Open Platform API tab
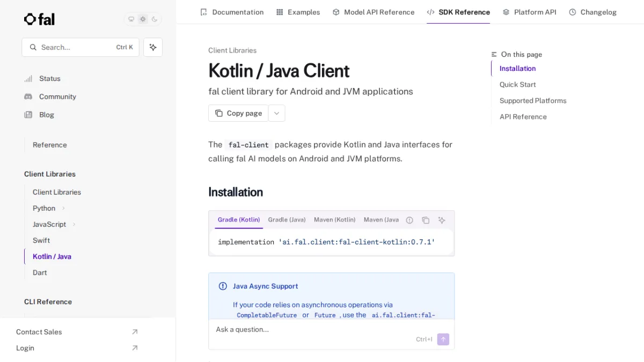Viewport: 644px width, 362px height. click(529, 12)
